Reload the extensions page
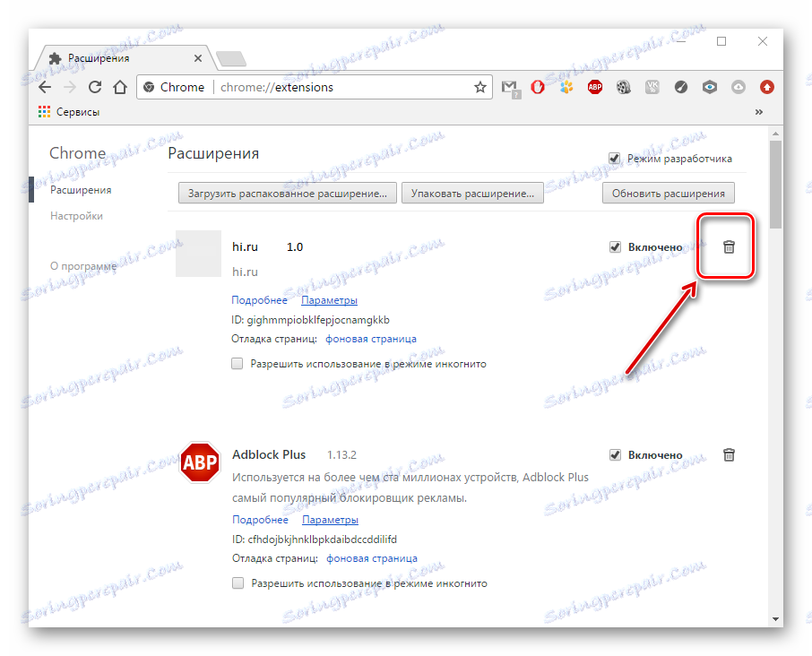Image resolution: width=812 pixels, height=656 pixels. tap(95, 87)
